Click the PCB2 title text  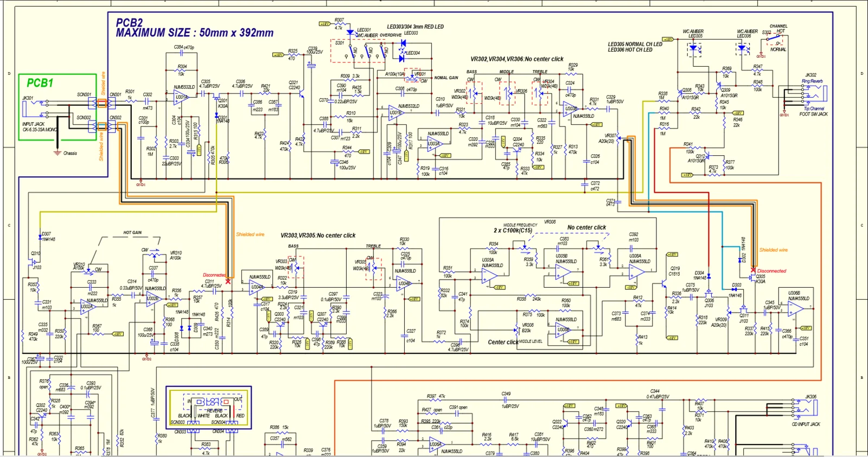pos(129,23)
